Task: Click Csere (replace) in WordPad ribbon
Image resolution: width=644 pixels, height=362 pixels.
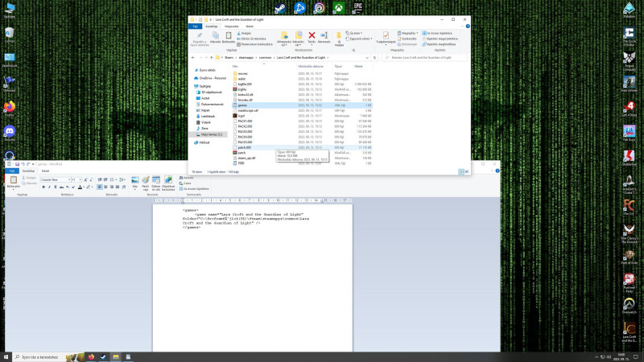Action: (185, 183)
